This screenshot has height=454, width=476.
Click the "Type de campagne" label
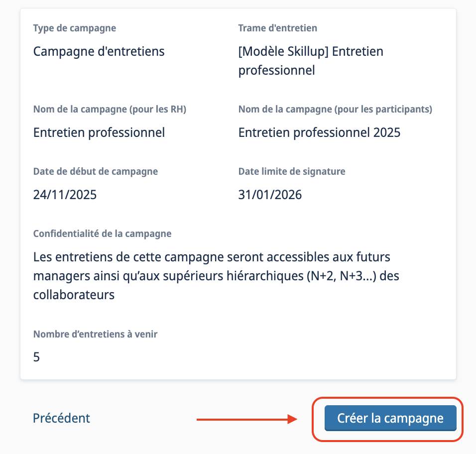74,28
